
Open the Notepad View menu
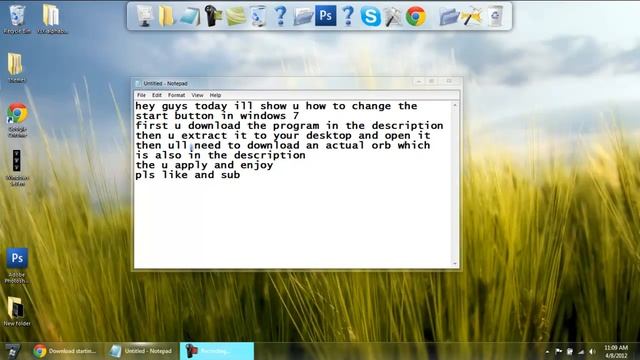197,95
